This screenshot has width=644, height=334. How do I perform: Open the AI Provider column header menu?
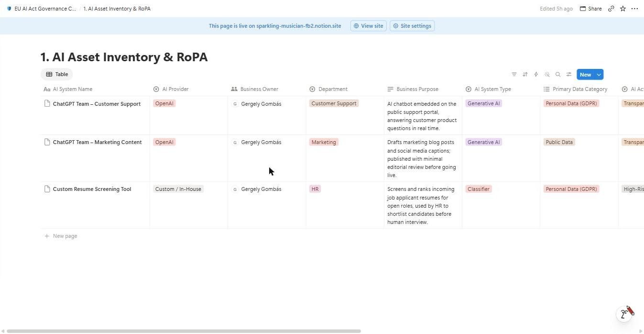coord(189,89)
